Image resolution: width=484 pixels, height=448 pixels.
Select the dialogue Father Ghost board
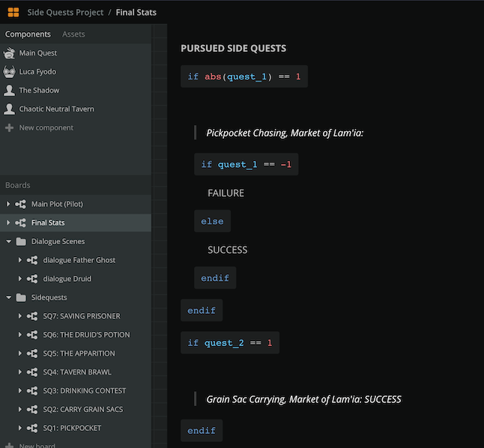tap(79, 260)
